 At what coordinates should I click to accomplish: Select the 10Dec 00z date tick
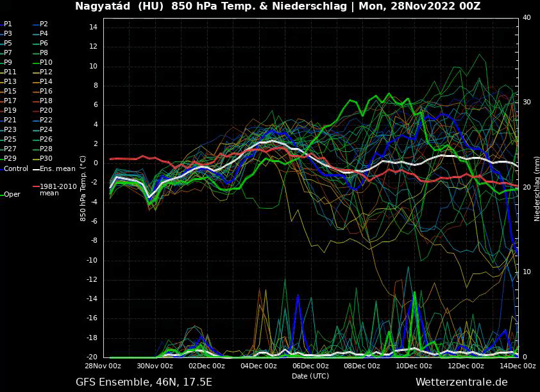(x=414, y=366)
